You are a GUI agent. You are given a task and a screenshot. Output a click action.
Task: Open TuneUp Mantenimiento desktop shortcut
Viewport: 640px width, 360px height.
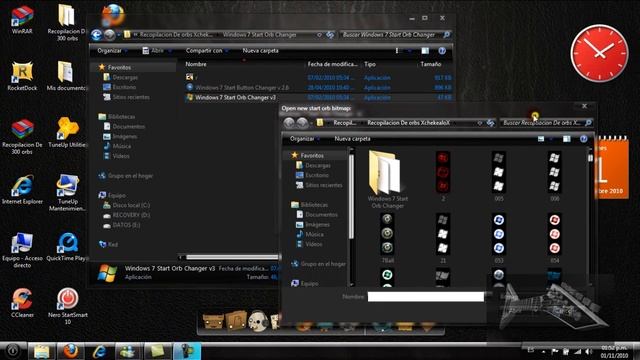(67, 193)
